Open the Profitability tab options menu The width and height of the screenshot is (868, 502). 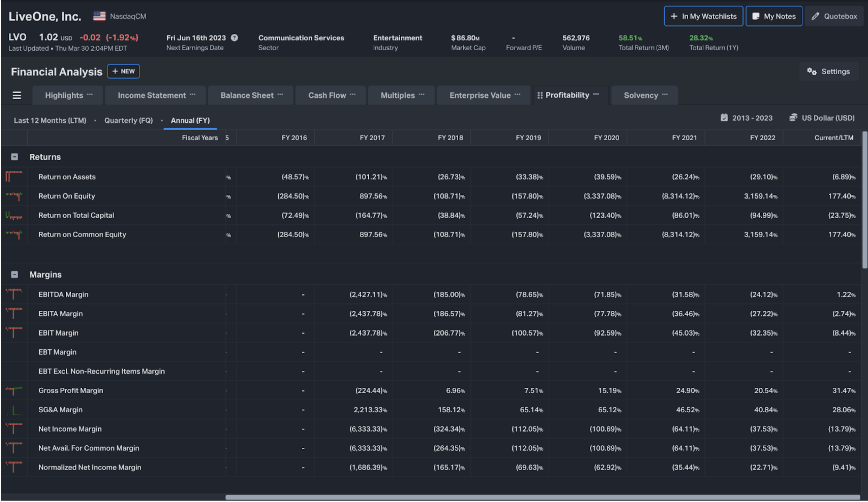click(x=596, y=94)
